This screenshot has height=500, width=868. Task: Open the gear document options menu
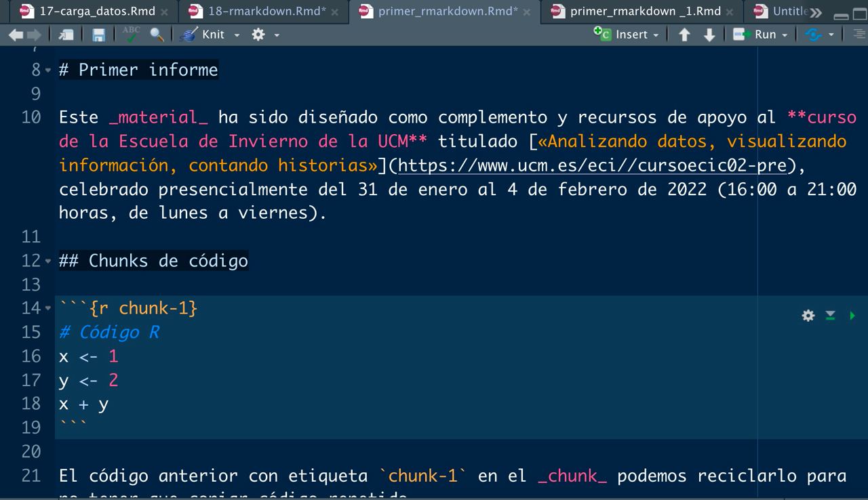click(x=258, y=35)
